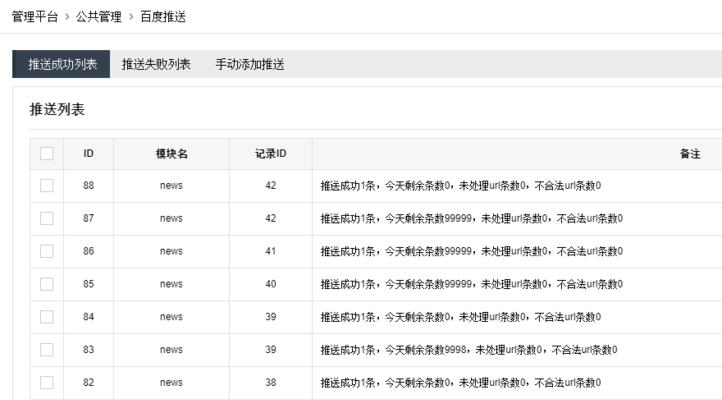This screenshot has height=400, width=722.
Task: Click the remark text in row 82
Action: (x=460, y=383)
